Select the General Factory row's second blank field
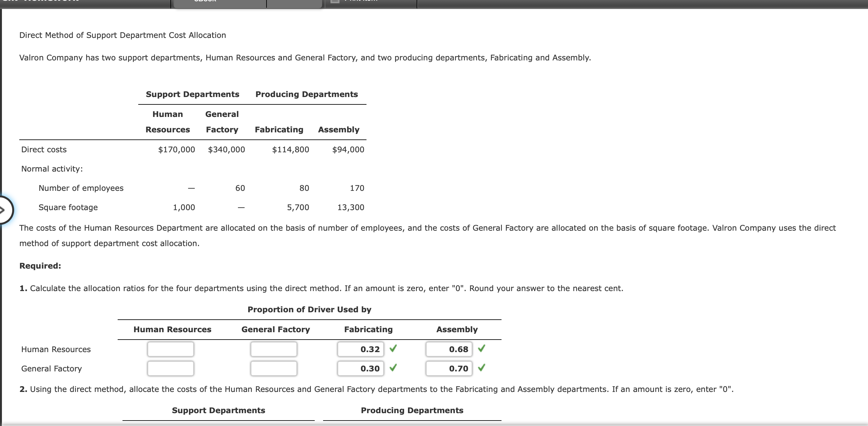The width and height of the screenshot is (868, 426). pos(273,368)
